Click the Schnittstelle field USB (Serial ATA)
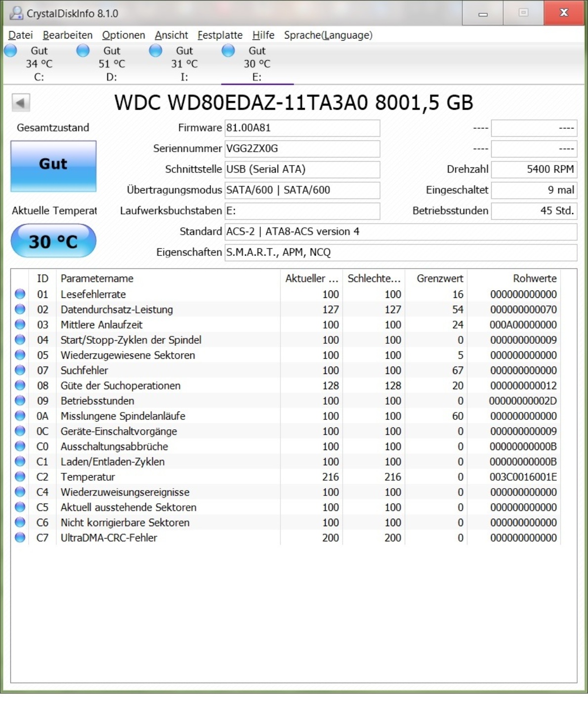The image size is (588, 702). click(x=302, y=169)
